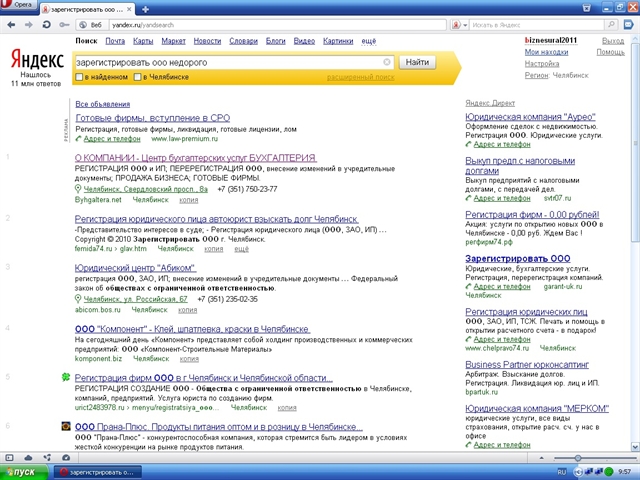The width and height of the screenshot is (640, 480).
Task: Open the Карты tab
Action: 143,41
